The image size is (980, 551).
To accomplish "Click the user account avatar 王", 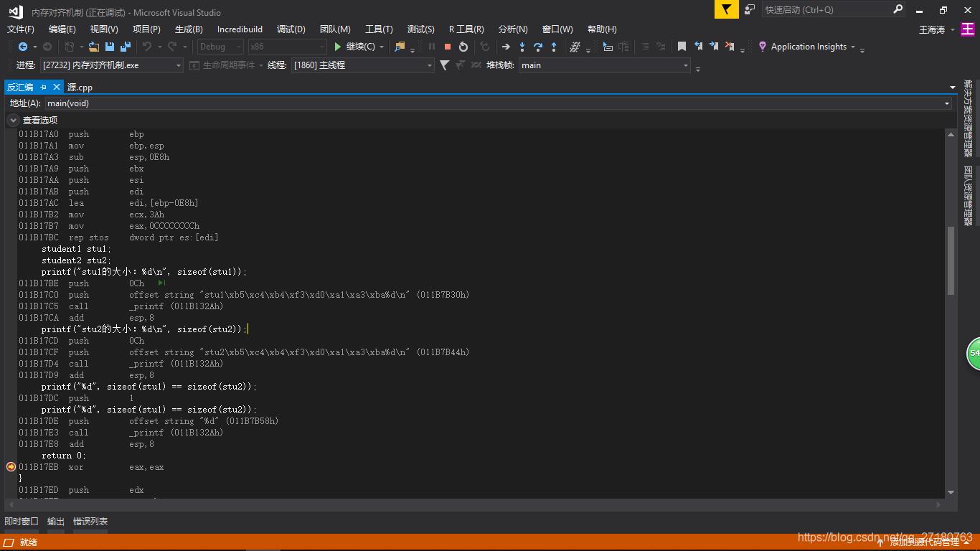I will pos(968,29).
